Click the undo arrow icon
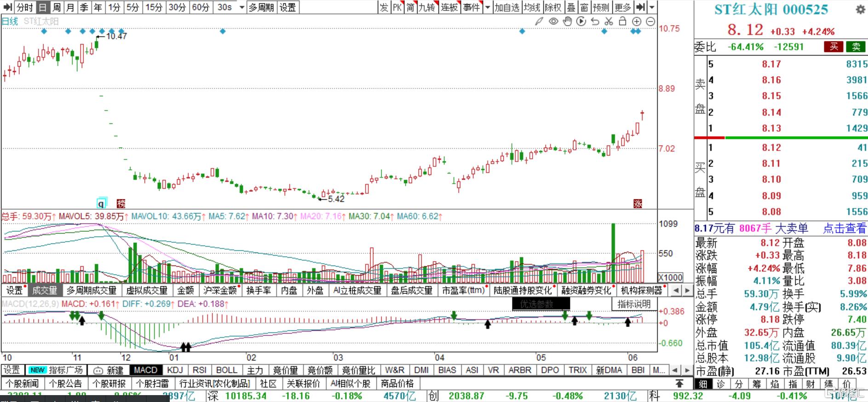 595,21
